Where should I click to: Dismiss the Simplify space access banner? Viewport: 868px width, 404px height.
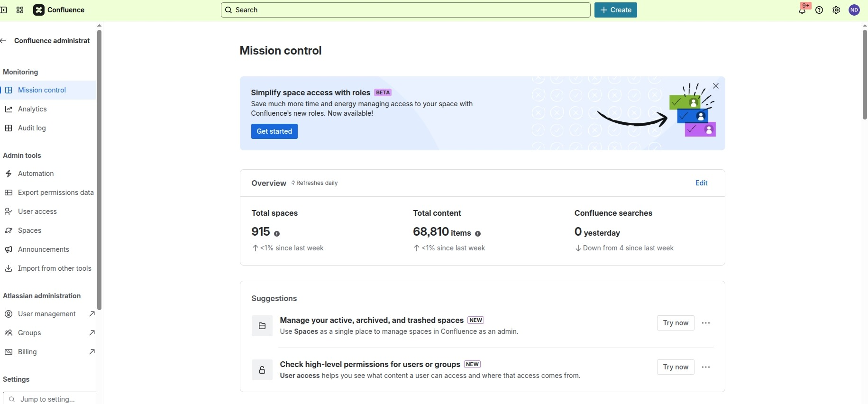(x=716, y=86)
